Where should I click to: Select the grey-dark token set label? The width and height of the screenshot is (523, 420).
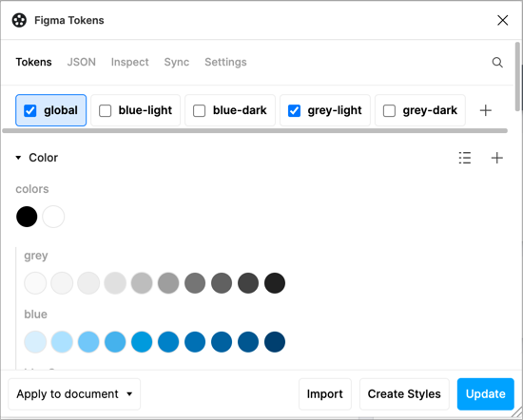(x=430, y=110)
